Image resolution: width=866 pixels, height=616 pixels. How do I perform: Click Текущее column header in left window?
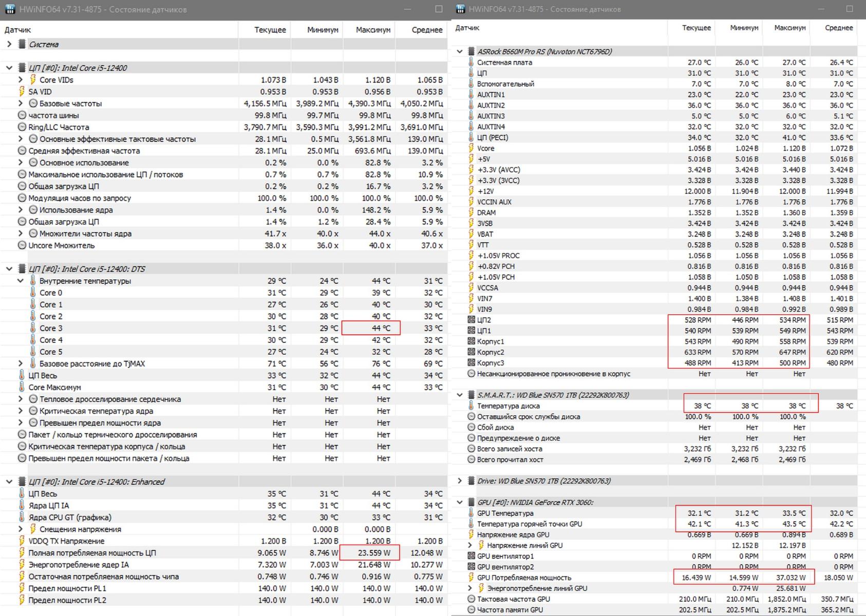[x=270, y=30]
